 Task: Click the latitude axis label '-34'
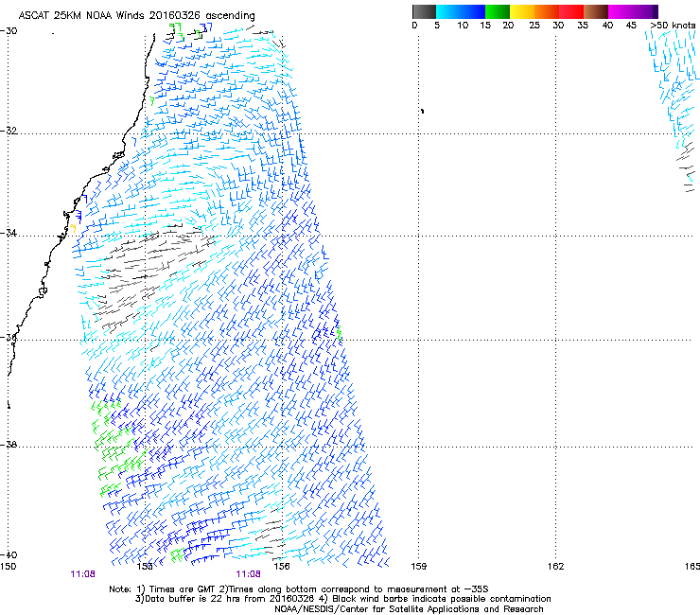tap(9, 233)
